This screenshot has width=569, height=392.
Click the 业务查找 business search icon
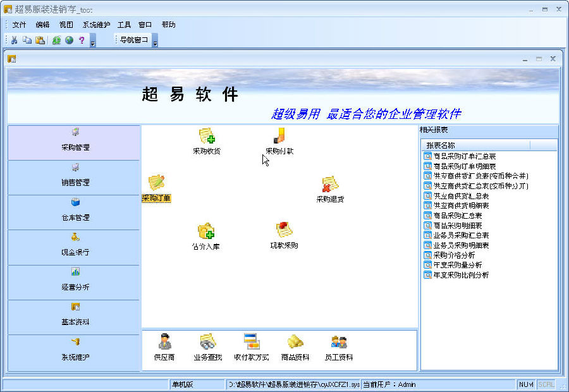pos(207,343)
